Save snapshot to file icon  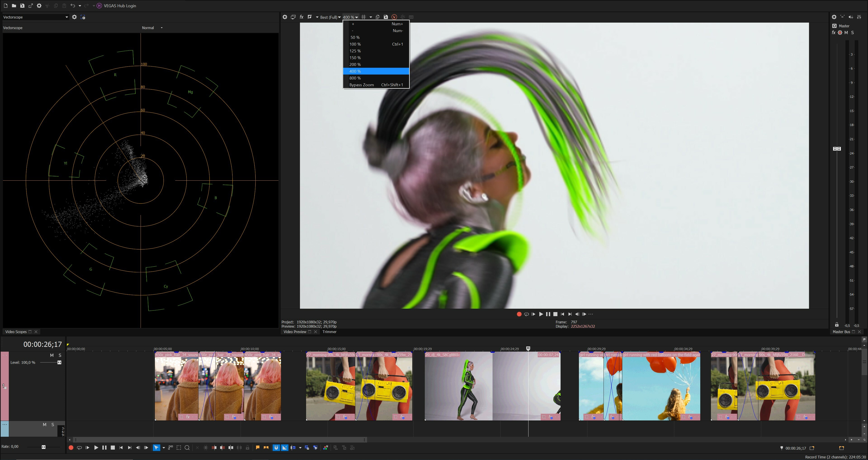386,17
